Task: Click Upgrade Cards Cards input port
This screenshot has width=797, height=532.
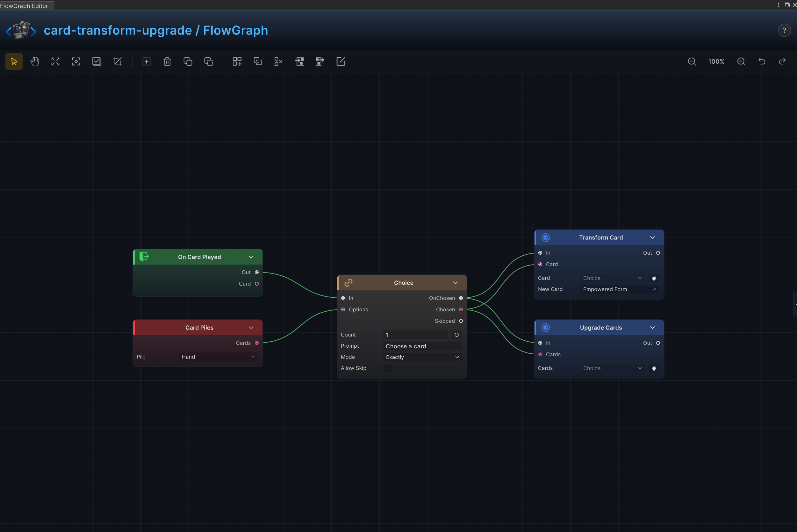Action: pyautogui.click(x=540, y=355)
